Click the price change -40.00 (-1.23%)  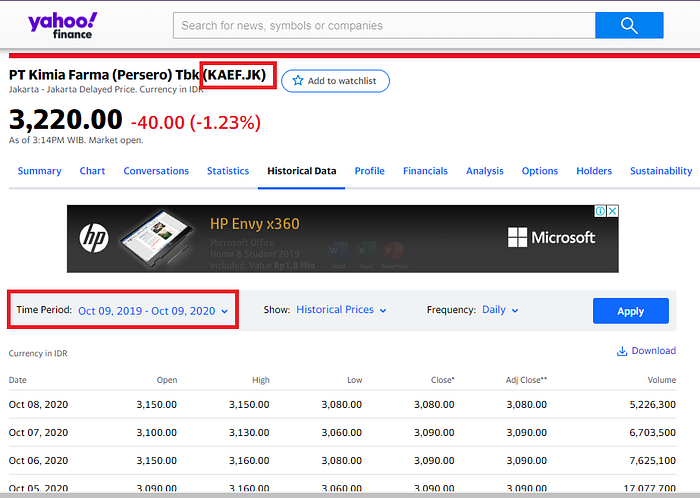(196, 122)
